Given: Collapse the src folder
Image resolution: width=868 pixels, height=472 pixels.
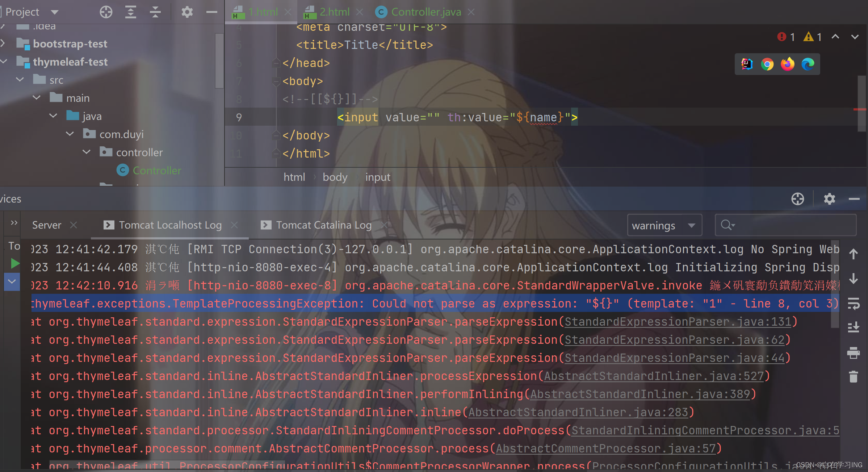Looking at the screenshot, I should click(x=20, y=79).
